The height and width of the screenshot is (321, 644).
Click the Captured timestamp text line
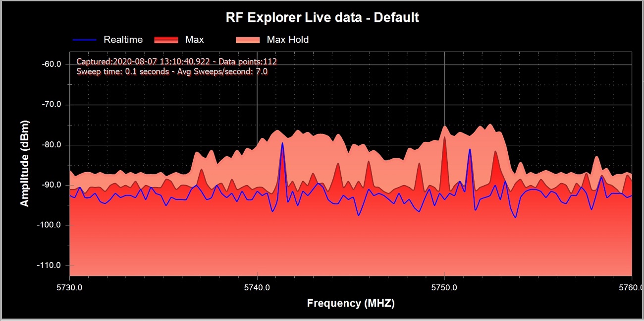pos(176,62)
